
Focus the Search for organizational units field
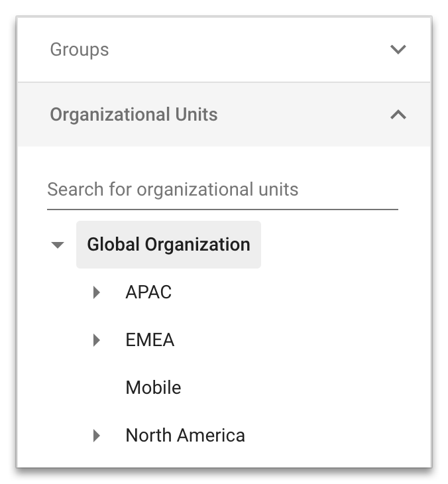(222, 190)
